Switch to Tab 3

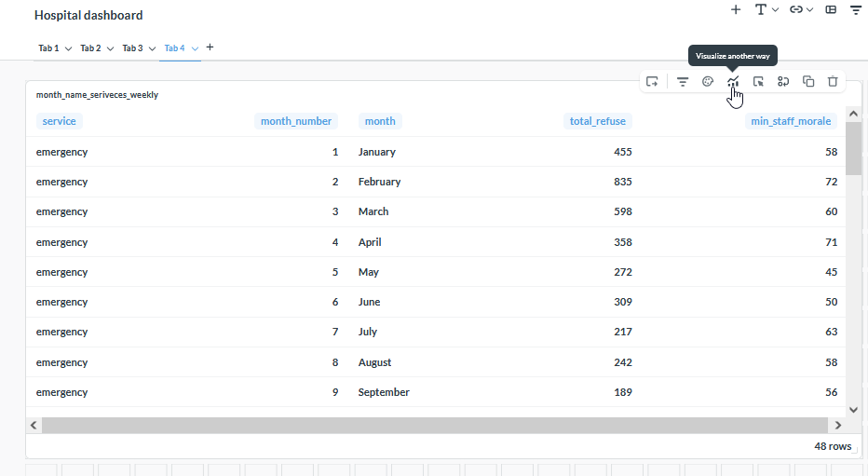pos(133,48)
